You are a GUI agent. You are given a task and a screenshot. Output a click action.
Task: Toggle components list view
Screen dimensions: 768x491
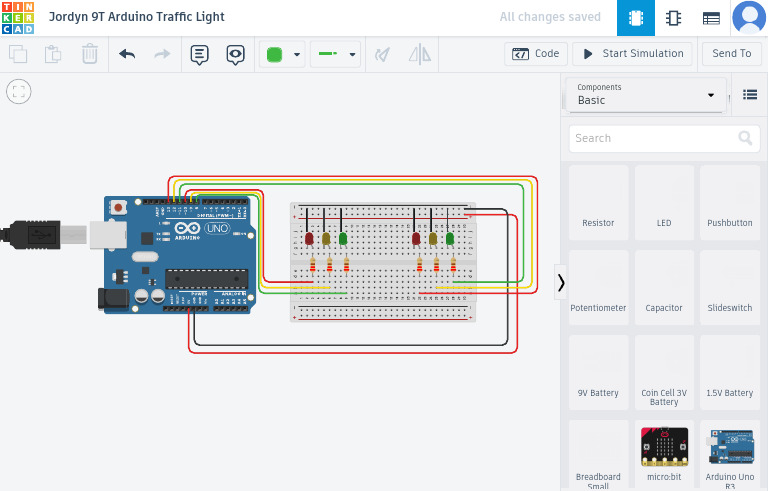[750, 95]
